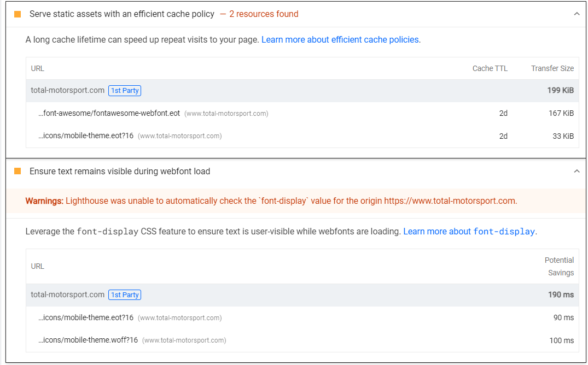Collapse the webfont load audit chevron
The image size is (588, 365).
click(577, 171)
